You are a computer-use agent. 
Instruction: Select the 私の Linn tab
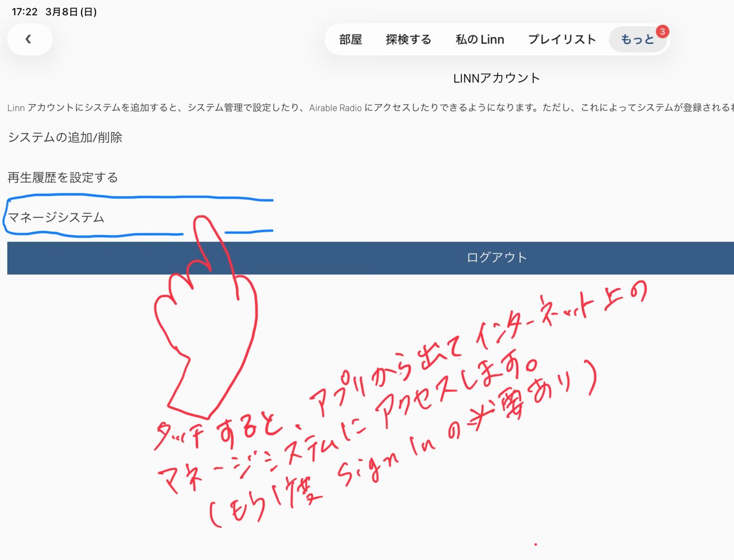tap(479, 40)
